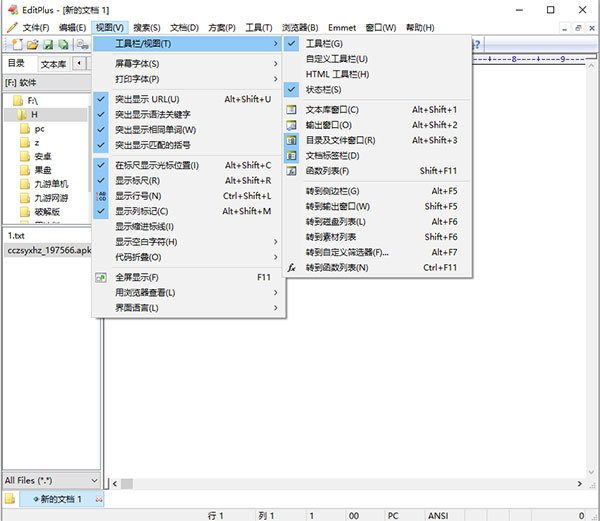Click the 目录及文件窗口(R) menu icon
Screen dimensions: 600x521
click(291, 140)
